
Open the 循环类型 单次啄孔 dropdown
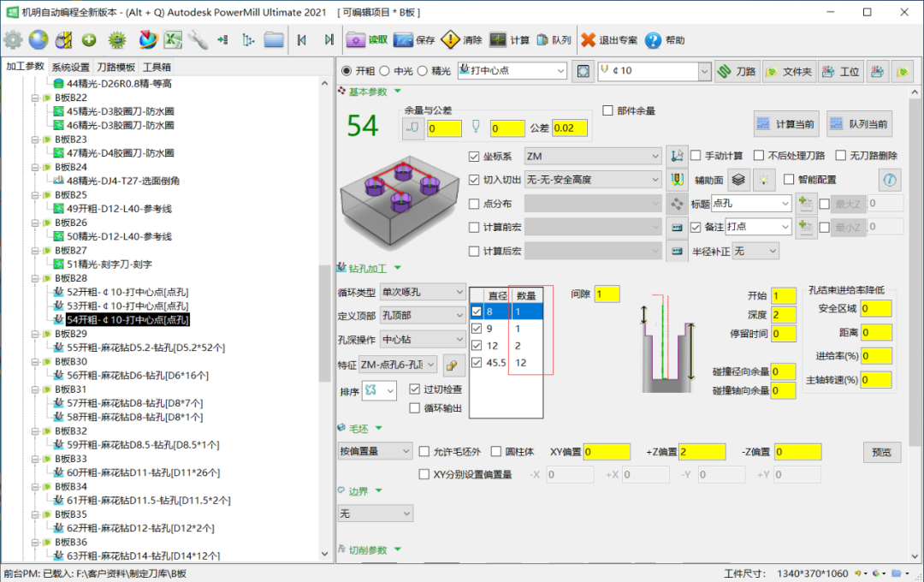coord(423,292)
